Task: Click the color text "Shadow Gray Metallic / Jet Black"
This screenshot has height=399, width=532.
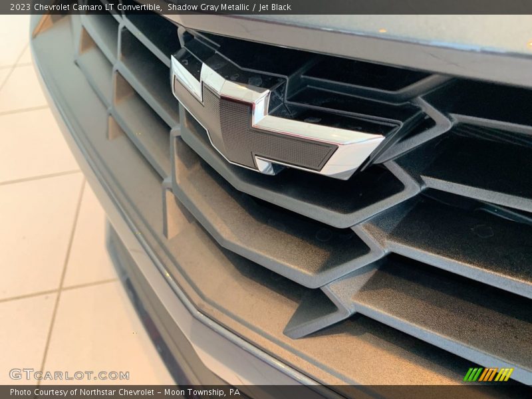Action: [229, 7]
